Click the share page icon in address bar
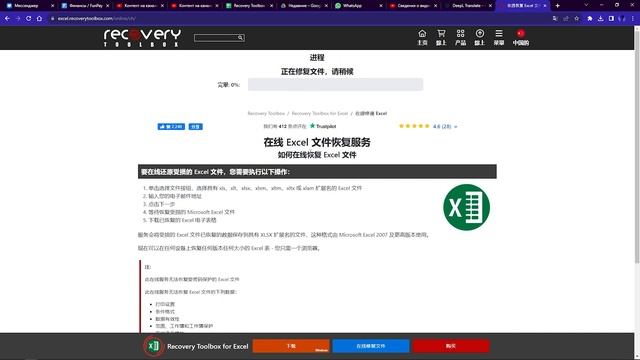 566,18
